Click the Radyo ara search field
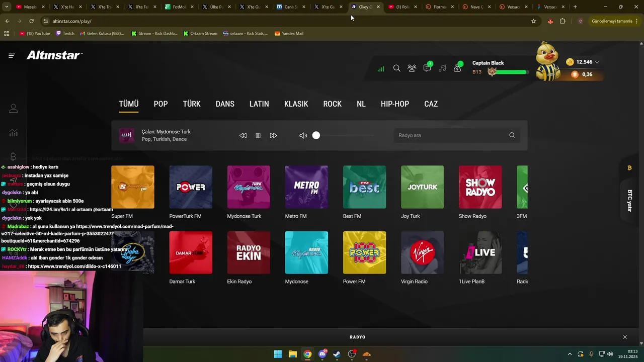This screenshot has height=362, width=644. pyautogui.click(x=456, y=135)
